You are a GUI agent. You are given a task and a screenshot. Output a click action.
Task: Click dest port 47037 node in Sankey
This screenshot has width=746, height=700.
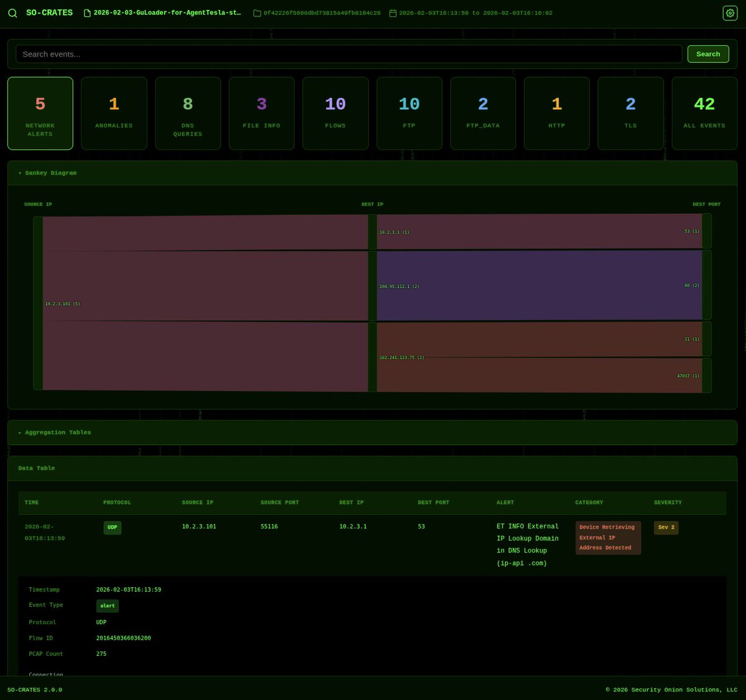(x=707, y=375)
